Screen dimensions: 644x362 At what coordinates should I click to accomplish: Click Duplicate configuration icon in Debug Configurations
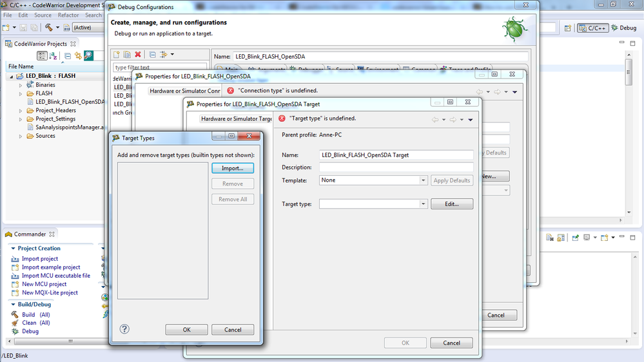128,54
